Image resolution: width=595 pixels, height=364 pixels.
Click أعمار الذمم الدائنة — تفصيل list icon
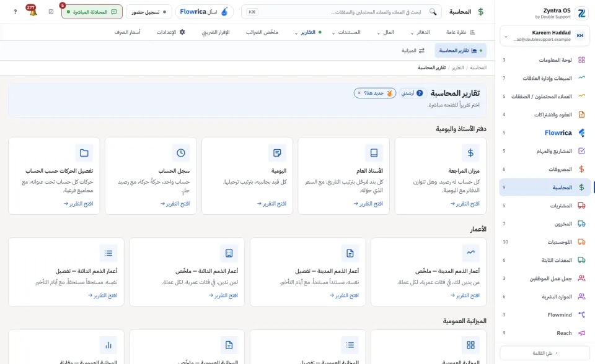click(x=108, y=253)
